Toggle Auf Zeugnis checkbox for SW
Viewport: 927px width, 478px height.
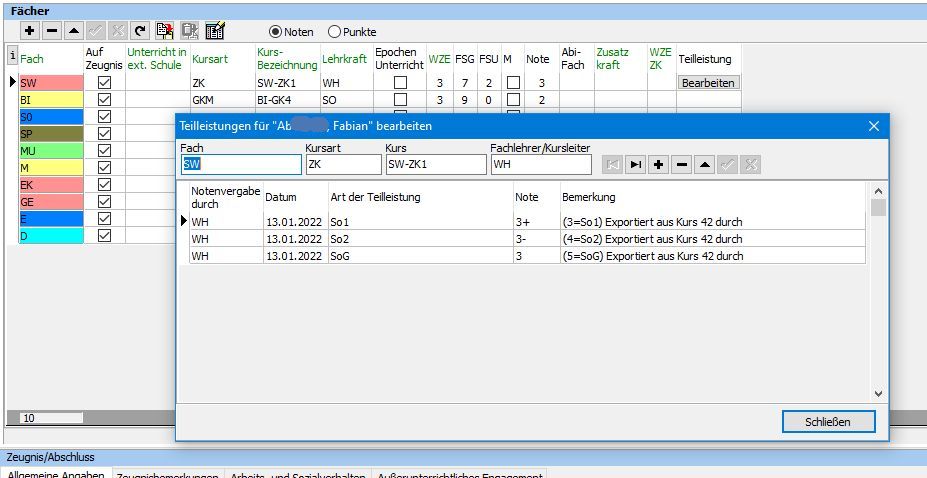[104, 83]
